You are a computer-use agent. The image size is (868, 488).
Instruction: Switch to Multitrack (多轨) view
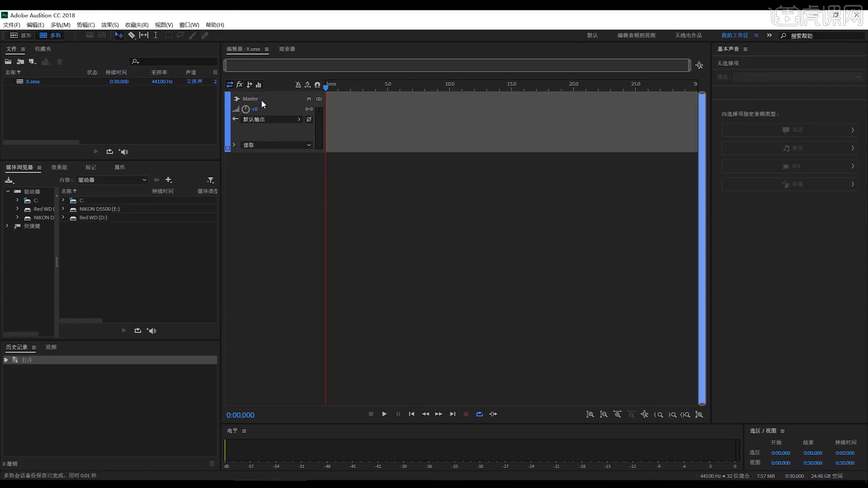[50, 35]
